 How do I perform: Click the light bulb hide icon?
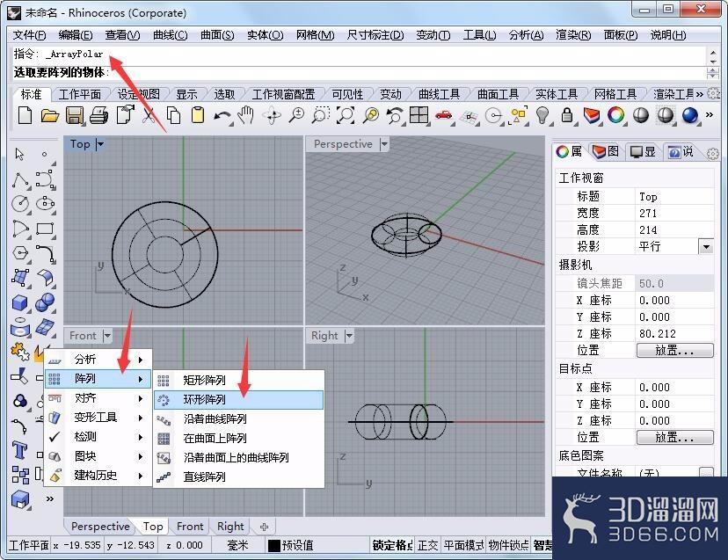click(x=542, y=114)
